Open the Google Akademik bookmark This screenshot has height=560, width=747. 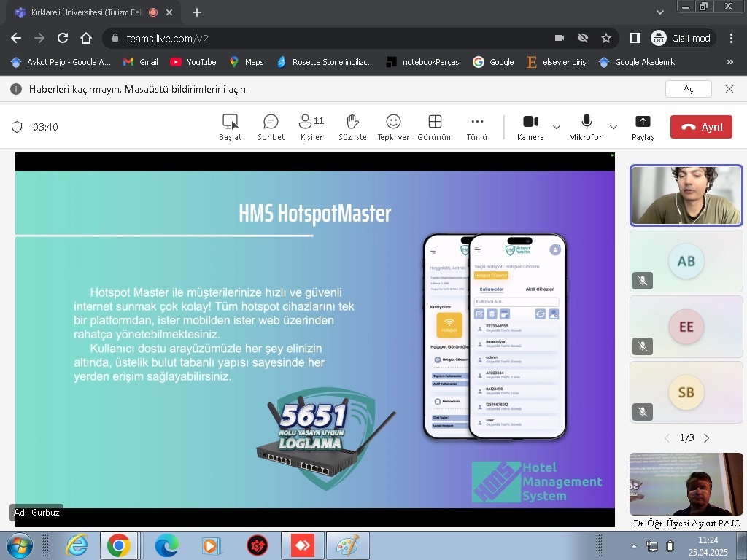pos(637,62)
